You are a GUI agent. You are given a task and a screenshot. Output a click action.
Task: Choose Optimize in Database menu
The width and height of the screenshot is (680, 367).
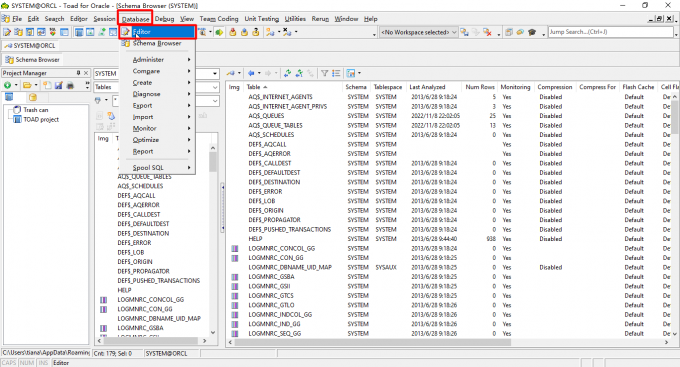(157, 140)
